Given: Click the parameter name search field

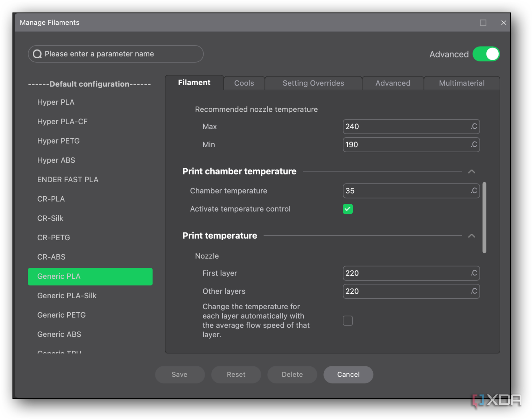Looking at the screenshot, I should point(116,54).
